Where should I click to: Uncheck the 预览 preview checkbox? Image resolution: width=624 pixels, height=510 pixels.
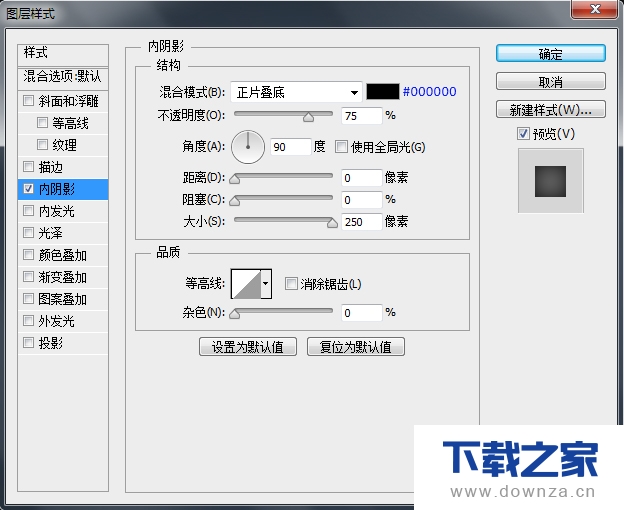523,134
